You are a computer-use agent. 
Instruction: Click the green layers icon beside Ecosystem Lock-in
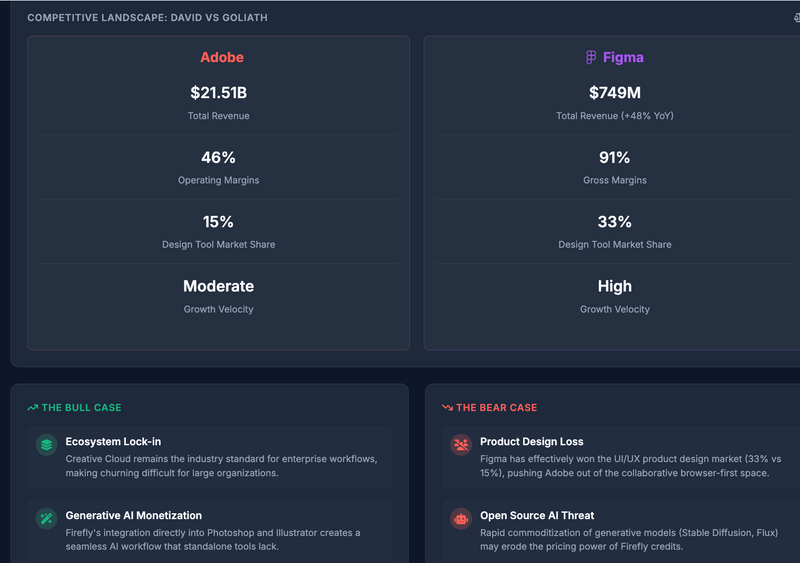tap(46, 445)
